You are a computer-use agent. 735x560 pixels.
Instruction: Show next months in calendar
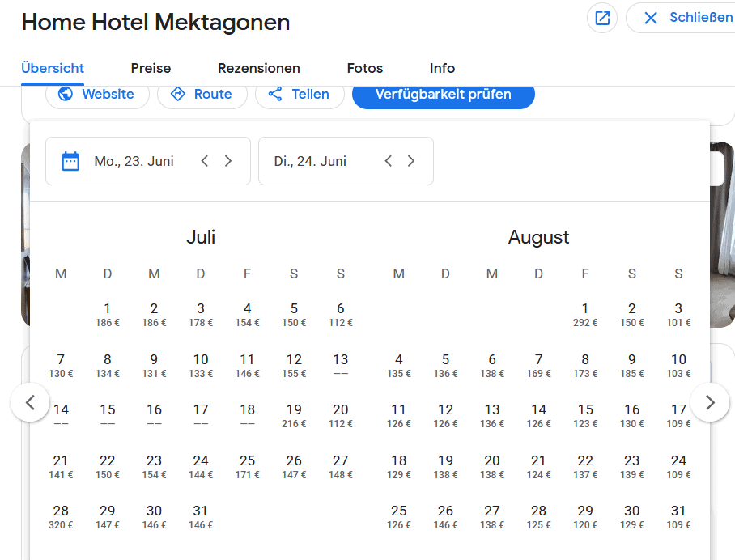tap(710, 402)
